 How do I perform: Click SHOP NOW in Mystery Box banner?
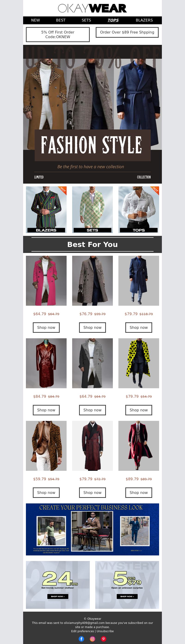point(127,596)
